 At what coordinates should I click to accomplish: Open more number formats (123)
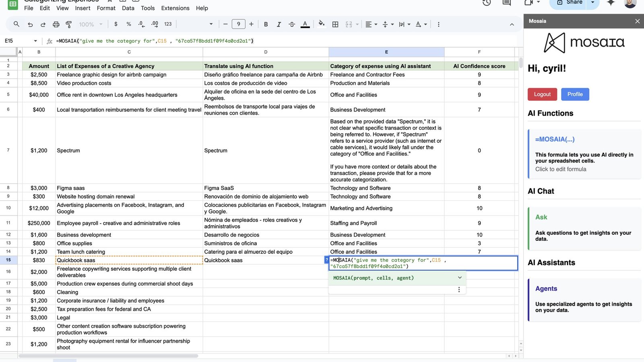point(168,24)
